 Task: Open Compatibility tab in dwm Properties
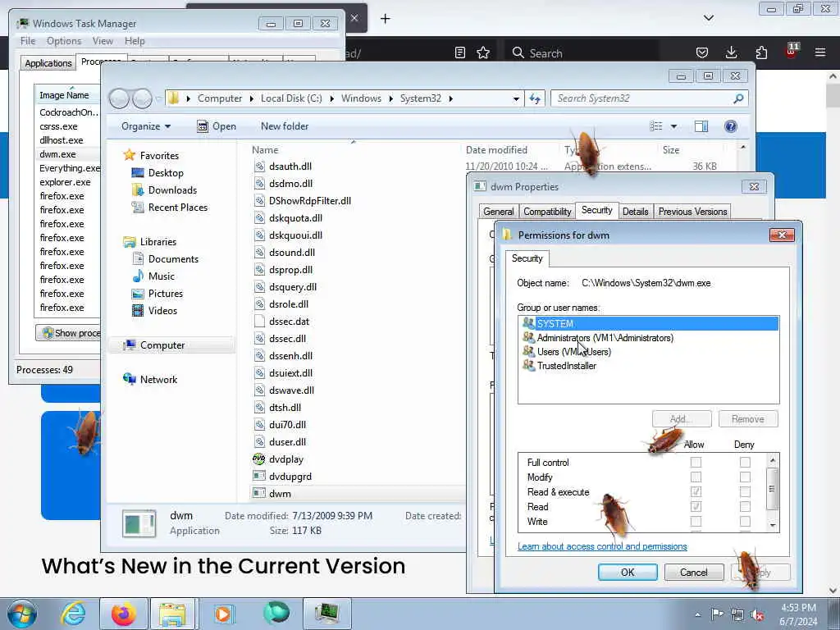[x=547, y=212]
